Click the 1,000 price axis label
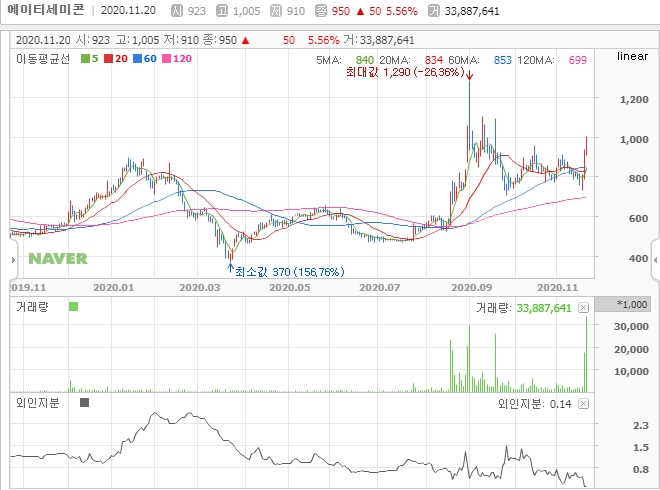The width and height of the screenshot is (660, 490). (634, 139)
